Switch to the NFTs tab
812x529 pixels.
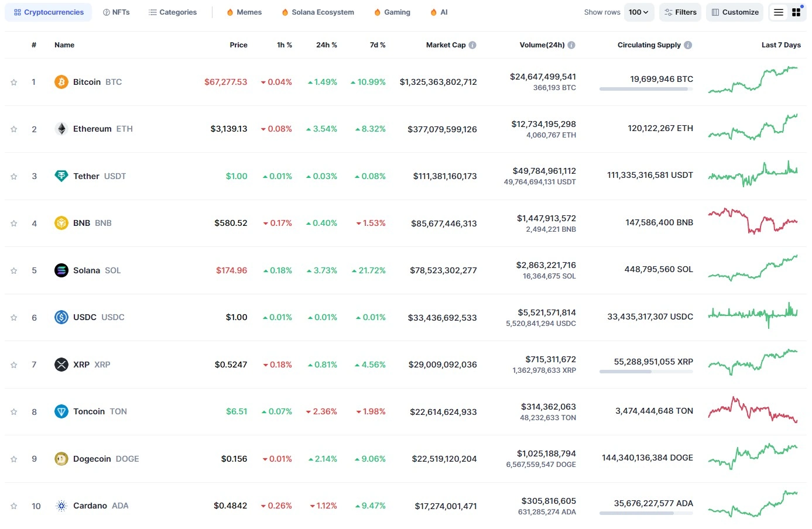[116, 12]
